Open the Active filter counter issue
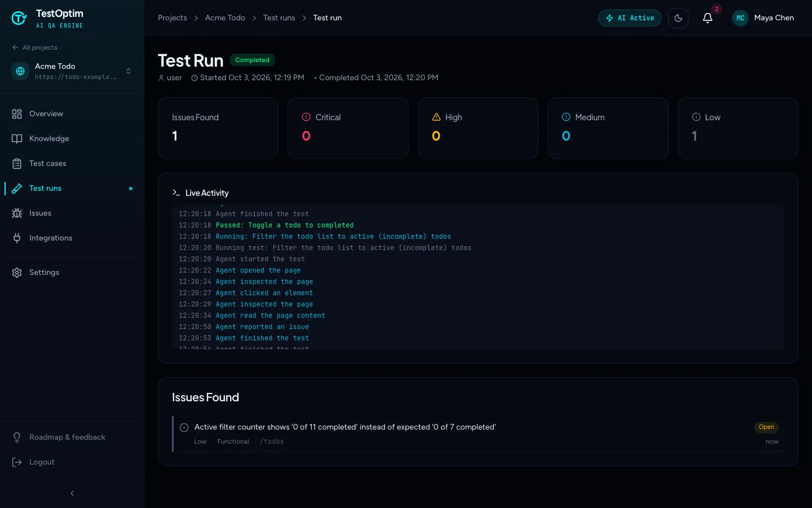Viewport: 812px width, 508px height. (345, 427)
